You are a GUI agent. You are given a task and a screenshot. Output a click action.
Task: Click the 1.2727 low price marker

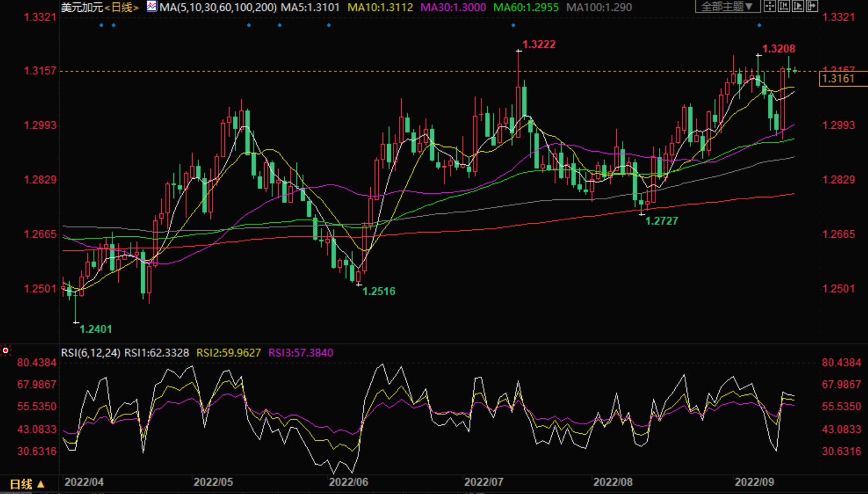point(661,221)
